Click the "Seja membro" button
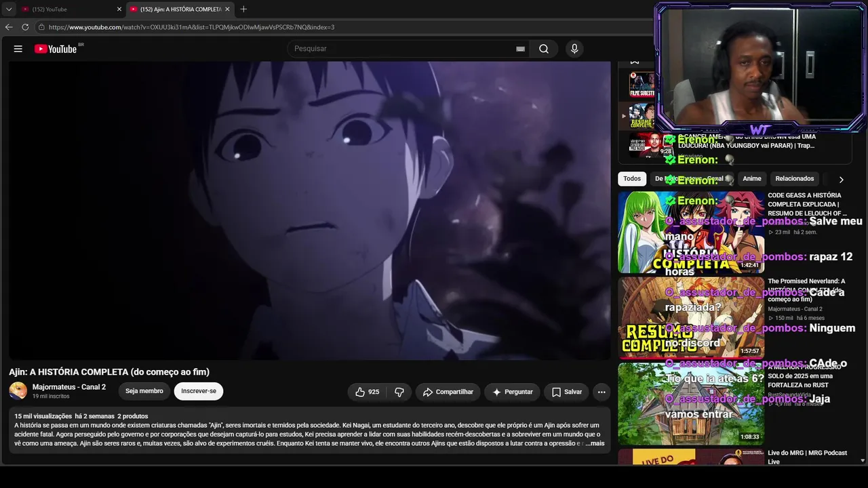Image resolution: width=868 pixels, height=488 pixels. (x=144, y=391)
